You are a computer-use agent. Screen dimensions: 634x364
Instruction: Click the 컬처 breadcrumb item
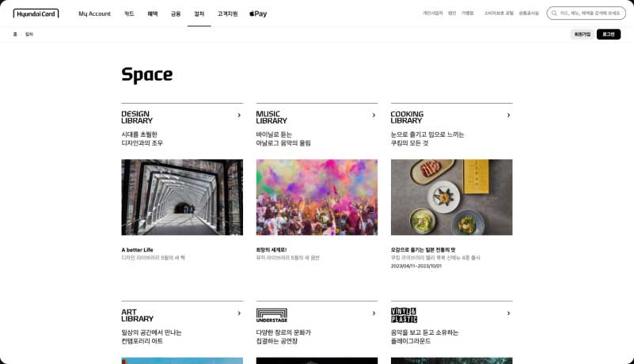tap(29, 34)
